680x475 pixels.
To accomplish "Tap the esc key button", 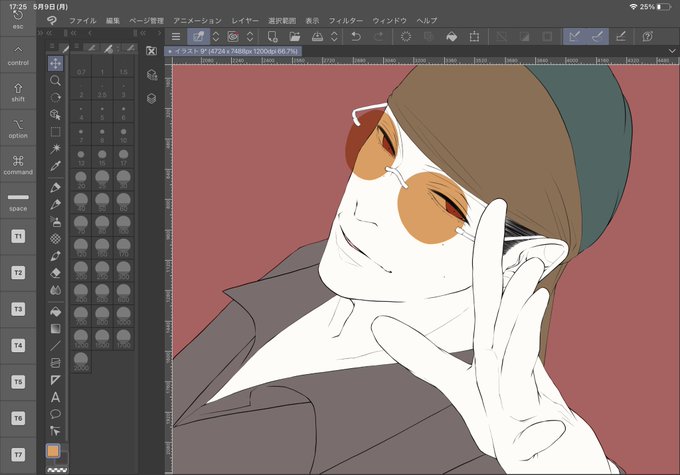I will [x=18, y=19].
